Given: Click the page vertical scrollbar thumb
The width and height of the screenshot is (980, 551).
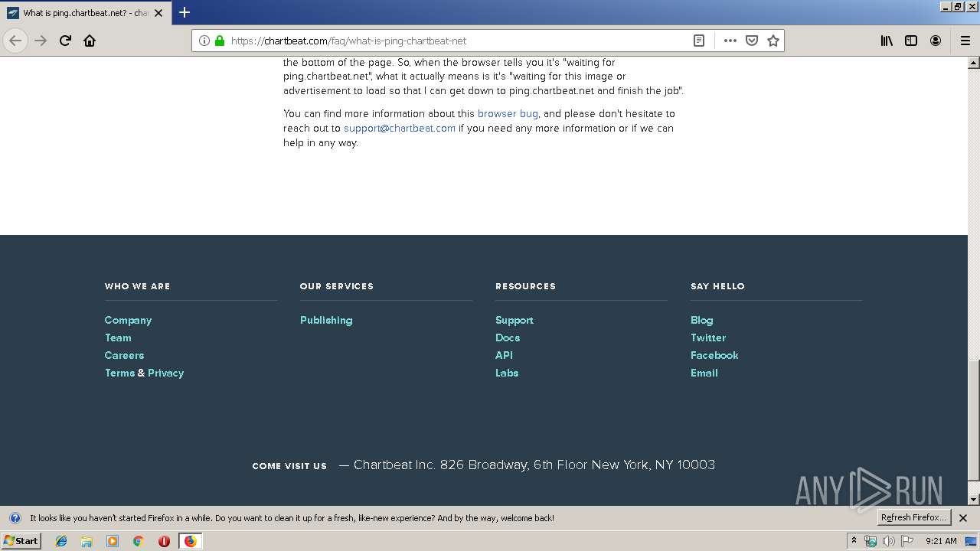Looking at the screenshot, I should tap(974, 420).
